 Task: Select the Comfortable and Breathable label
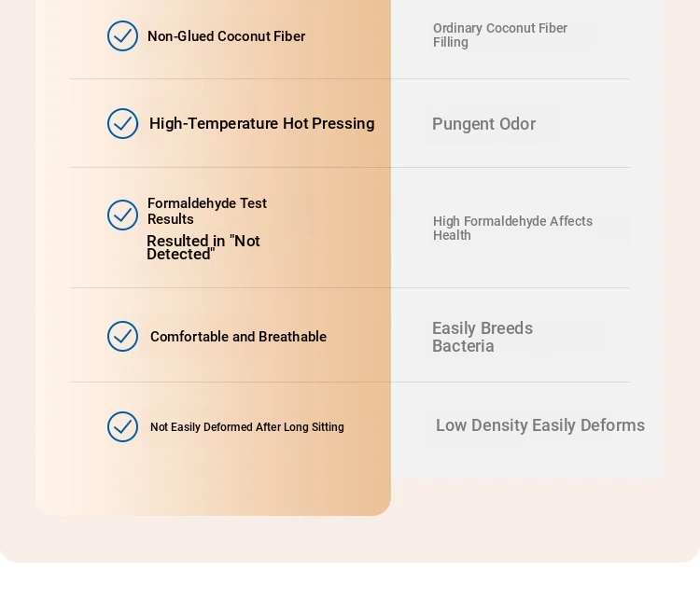(238, 337)
